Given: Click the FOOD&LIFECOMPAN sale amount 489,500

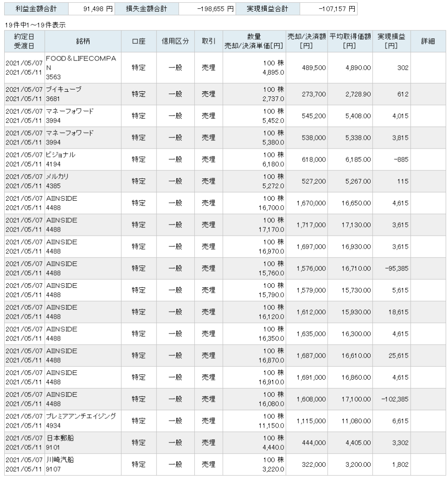Looking at the screenshot, I should tap(314, 68).
